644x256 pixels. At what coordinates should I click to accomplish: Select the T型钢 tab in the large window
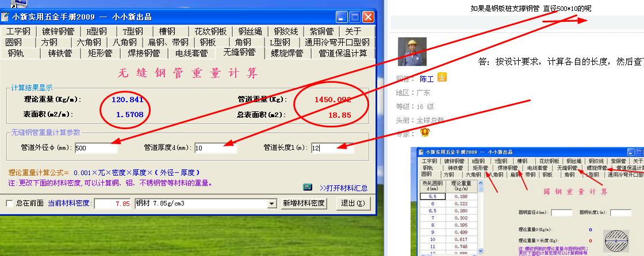(x=132, y=32)
